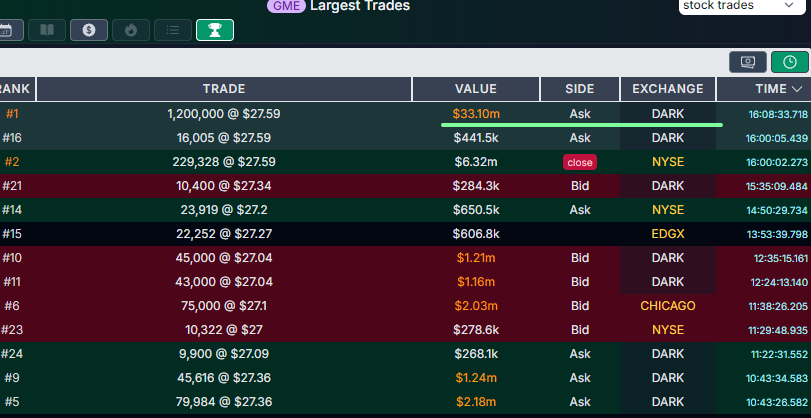
Task: Select trade 1,200,000 @ $27.59
Action: 224,114
